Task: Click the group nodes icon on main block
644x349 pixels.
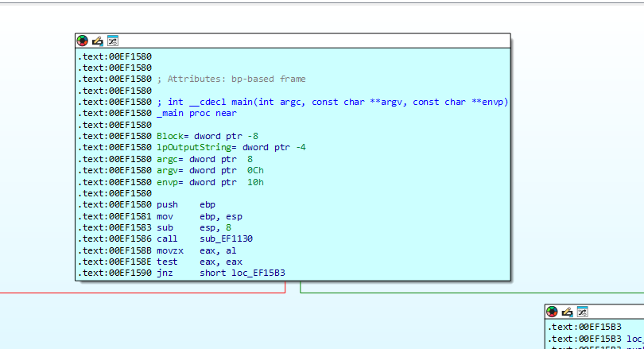Action: click(x=113, y=41)
